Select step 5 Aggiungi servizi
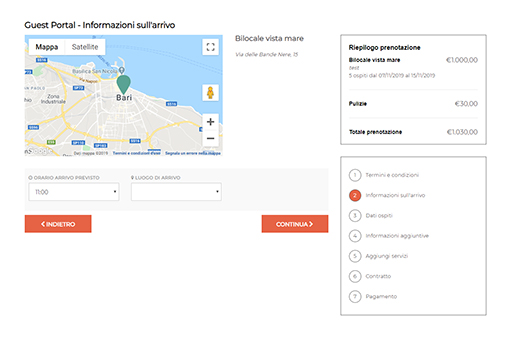 click(378, 256)
